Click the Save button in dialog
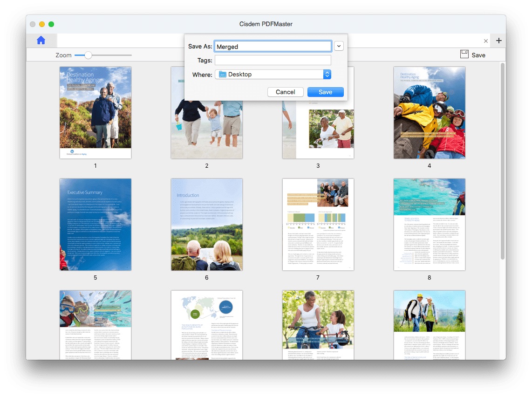Viewport: 532px width, 397px height. click(x=325, y=92)
